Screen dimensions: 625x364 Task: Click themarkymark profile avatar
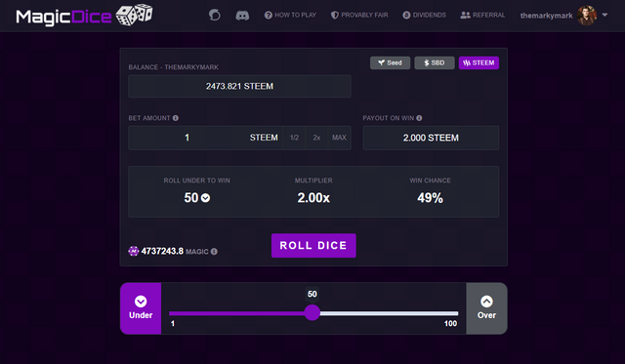(586, 16)
